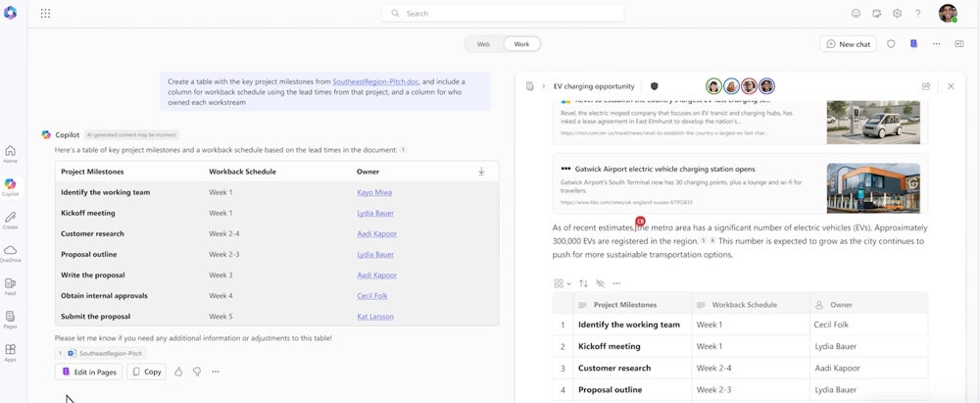This screenshot has width=980, height=403.
Task: Toggle the side panel layout icon
Action: 958,44
